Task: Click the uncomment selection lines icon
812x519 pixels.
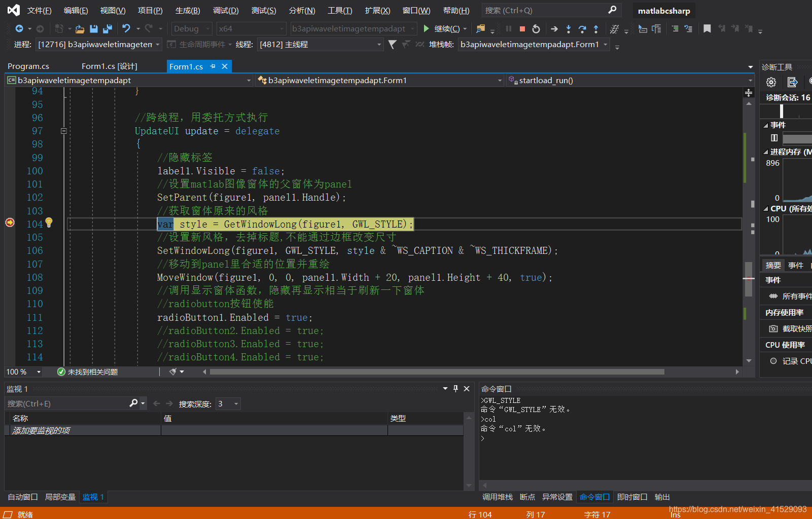Action: point(688,29)
